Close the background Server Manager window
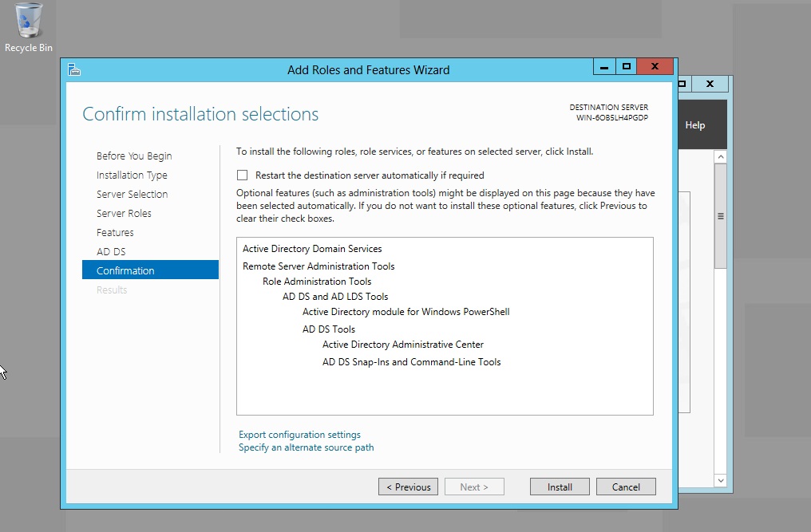 [x=710, y=84]
